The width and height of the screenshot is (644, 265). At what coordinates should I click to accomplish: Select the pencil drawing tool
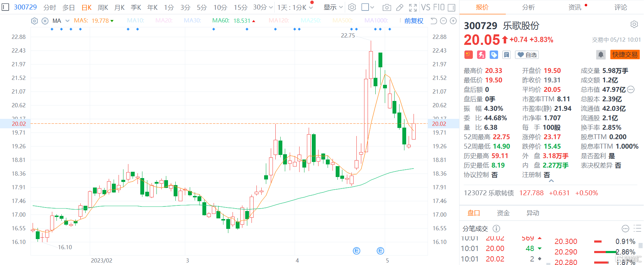(400, 7)
